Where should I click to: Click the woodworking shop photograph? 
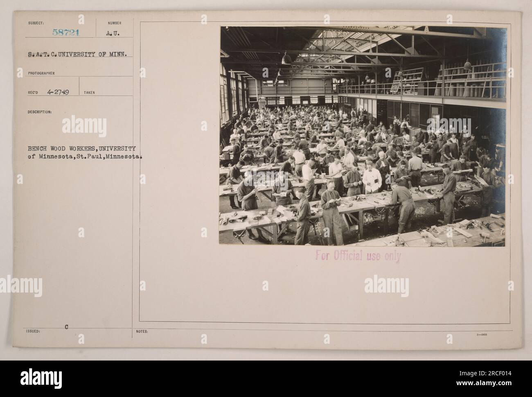point(363,136)
